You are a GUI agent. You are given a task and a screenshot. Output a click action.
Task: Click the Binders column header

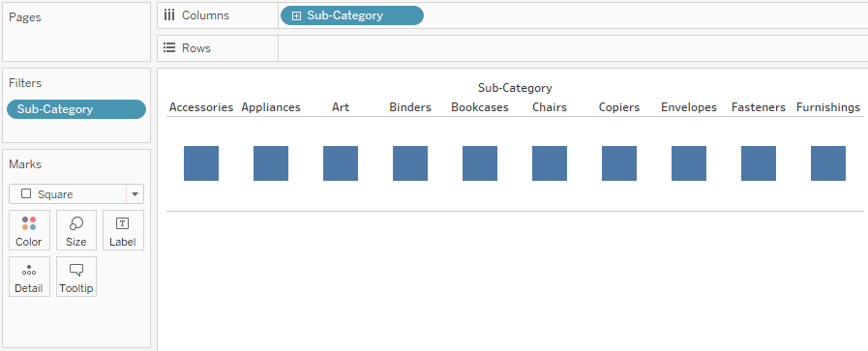click(410, 107)
